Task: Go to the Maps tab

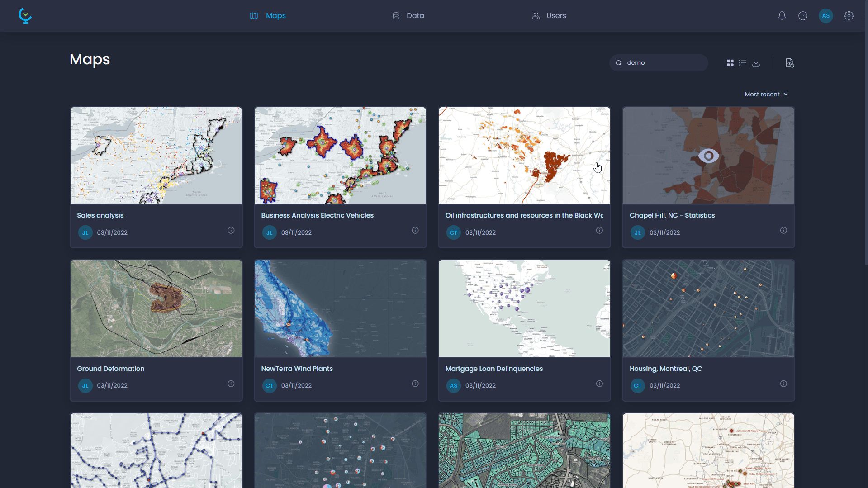Action: [x=267, y=16]
